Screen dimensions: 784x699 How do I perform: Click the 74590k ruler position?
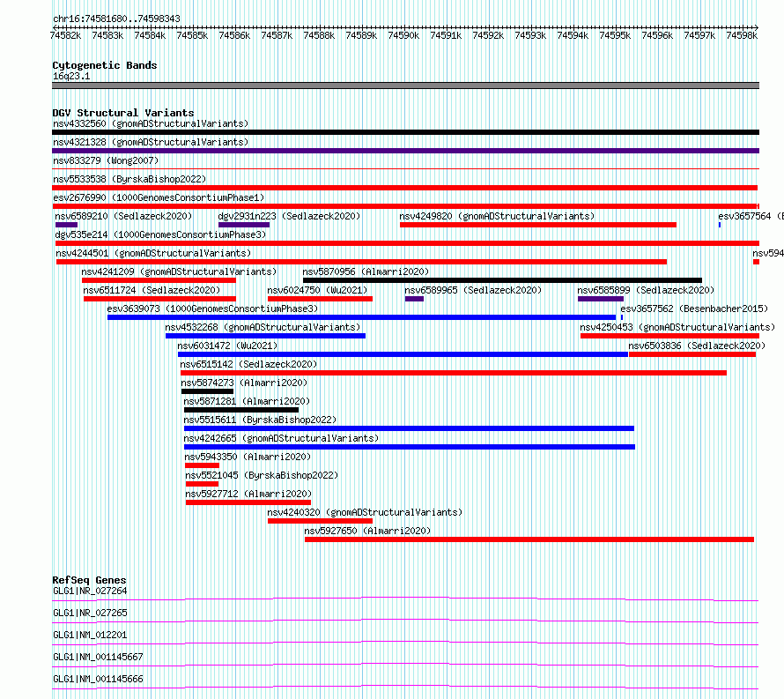[403, 35]
